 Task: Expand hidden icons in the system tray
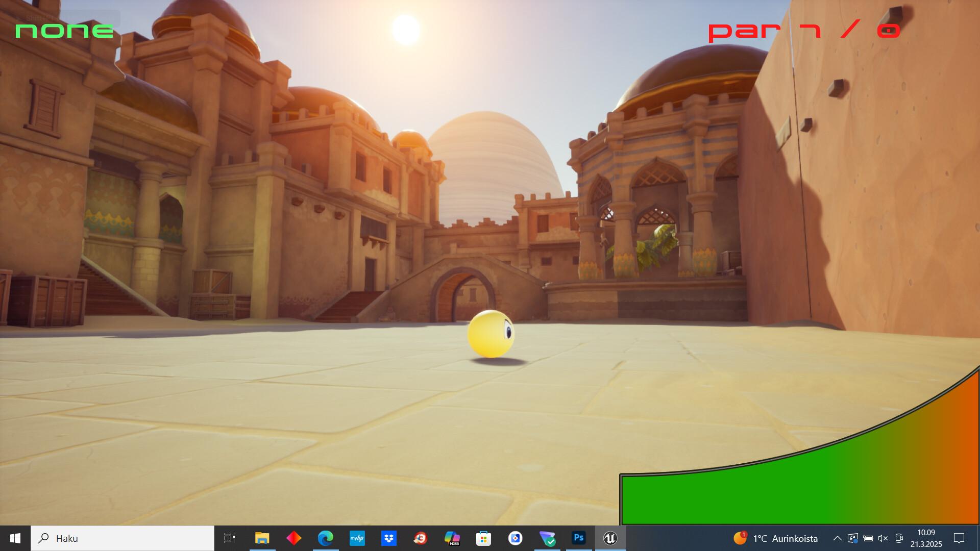click(x=838, y=538)
